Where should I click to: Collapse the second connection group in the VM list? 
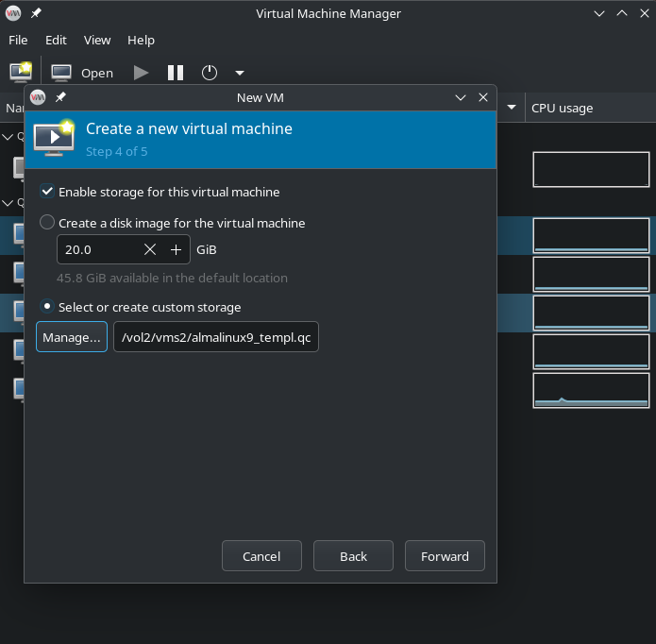(x=8, y=203)
